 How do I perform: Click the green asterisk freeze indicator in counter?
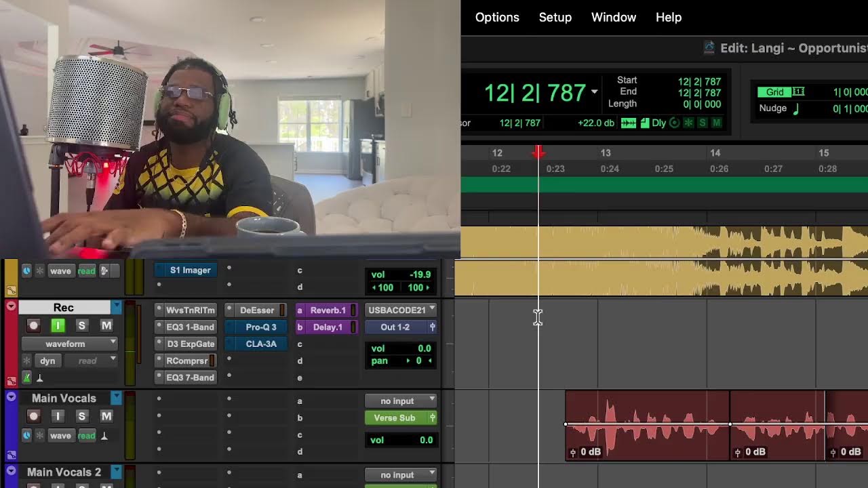pos(688,123)
